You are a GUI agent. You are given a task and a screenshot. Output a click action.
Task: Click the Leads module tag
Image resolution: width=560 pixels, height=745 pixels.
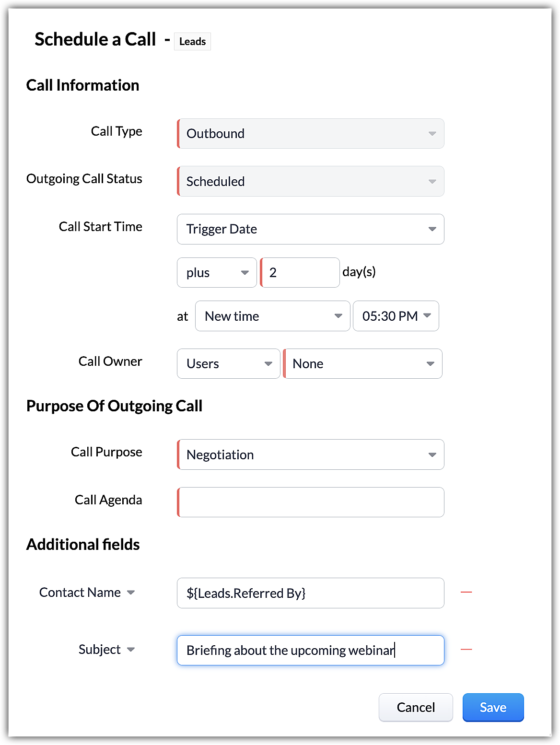pos(192,42)
